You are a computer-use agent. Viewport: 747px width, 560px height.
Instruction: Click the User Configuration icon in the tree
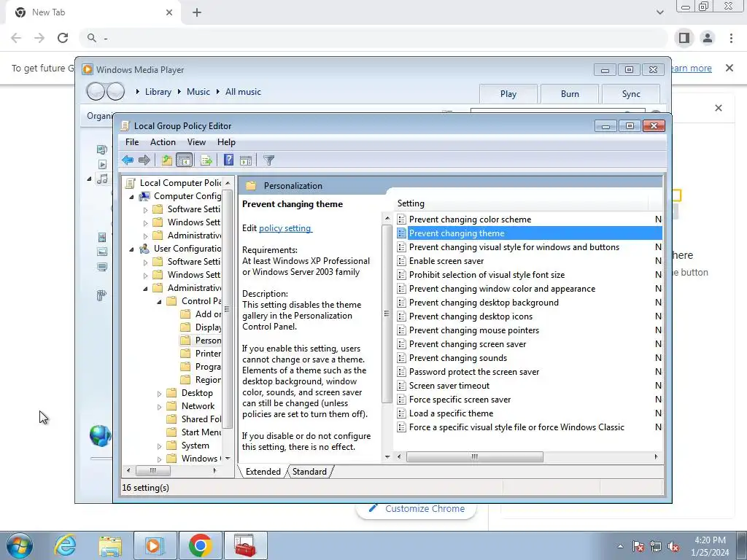pyautogui.click(x=144, y=249)
